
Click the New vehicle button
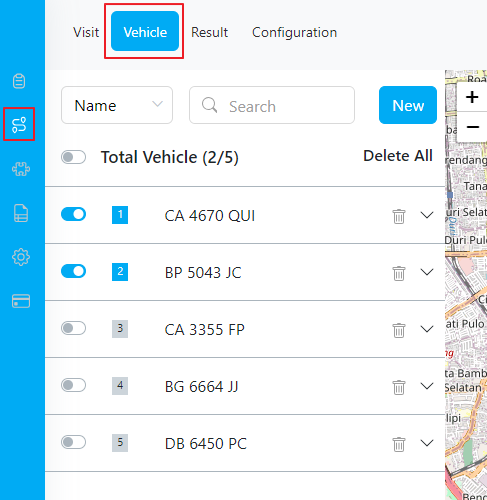click(408, 105)
